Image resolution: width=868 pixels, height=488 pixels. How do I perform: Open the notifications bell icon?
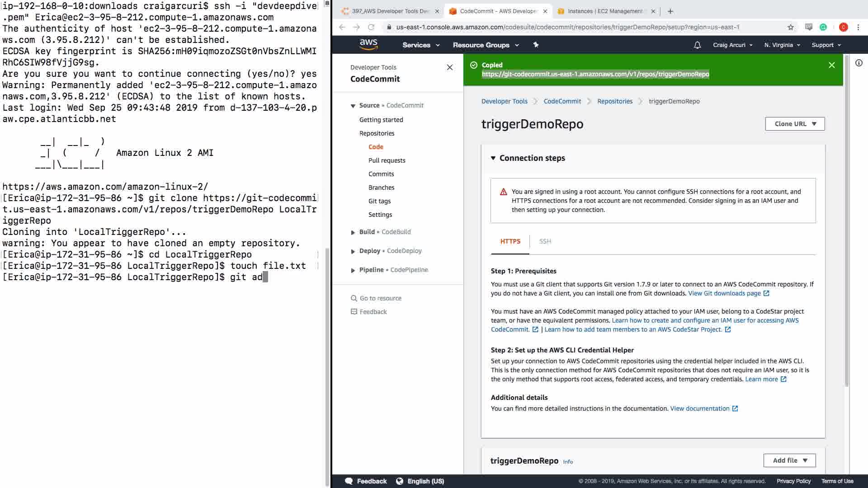pos(697,45)
